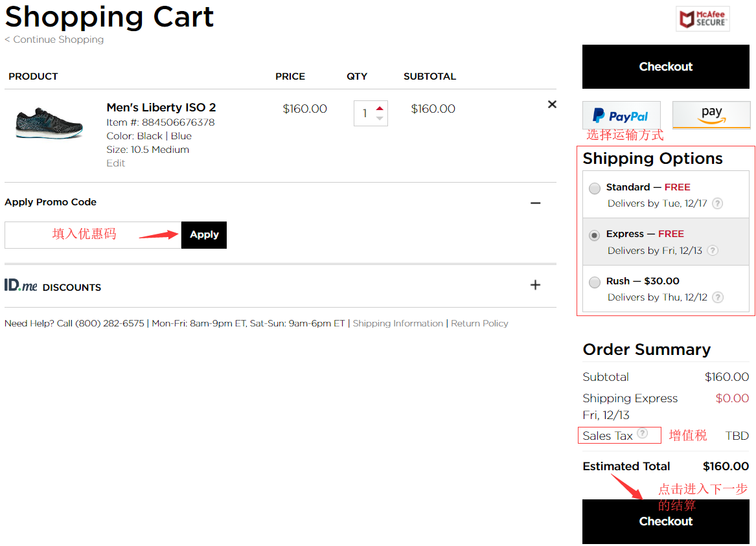Click the McAfee Secure badge

pyautogui.click(x=702, y=19)
